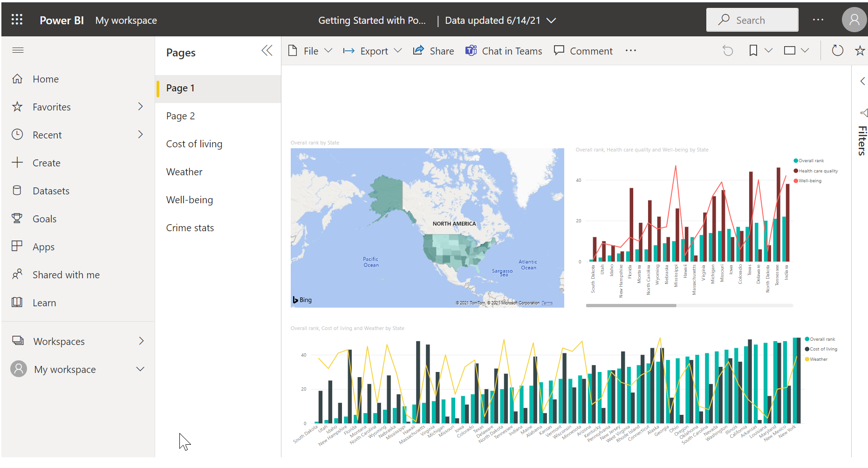868x468 pixels.
Task: Open the bookmark icon in toolbar
Action: click(753, 50)
